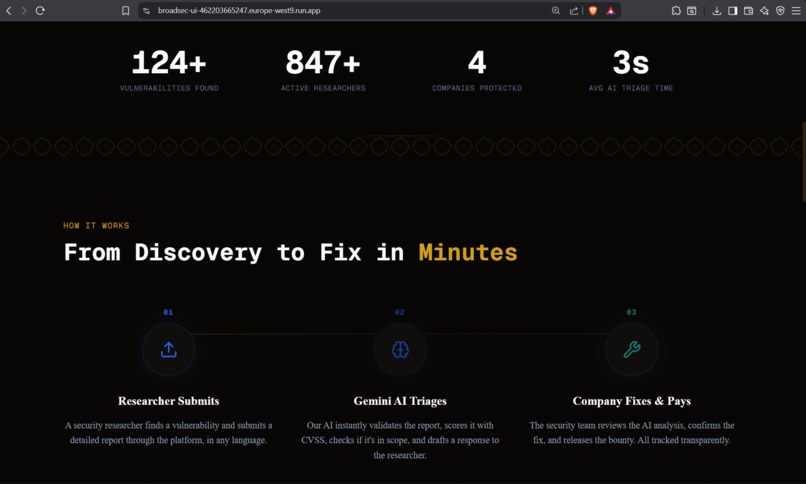Click the Company Fixes & Pays heading

click(632, 401)
